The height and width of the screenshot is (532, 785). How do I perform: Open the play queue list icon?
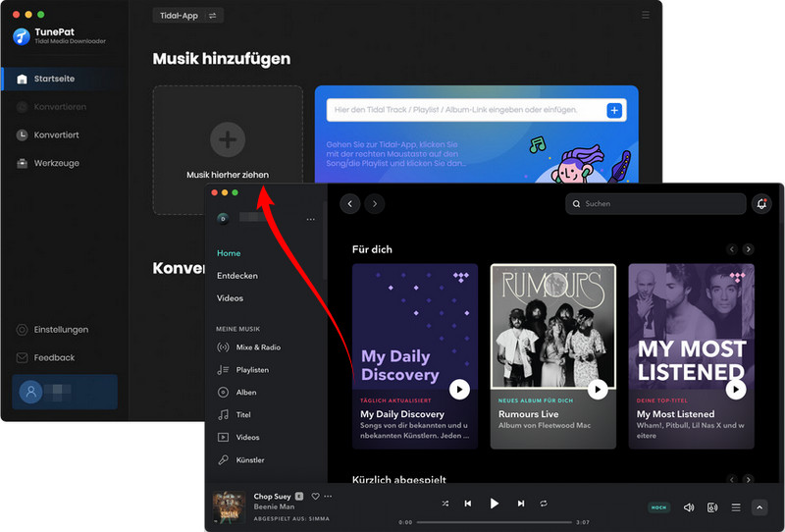coord(735,507)
